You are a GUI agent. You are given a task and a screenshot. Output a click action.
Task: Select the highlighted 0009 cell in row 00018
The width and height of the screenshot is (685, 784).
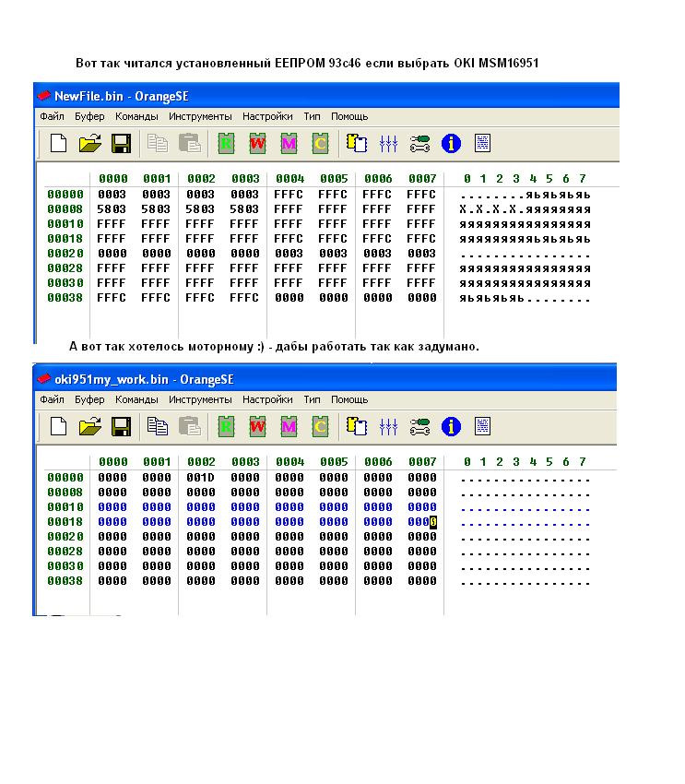click(422, 522)
